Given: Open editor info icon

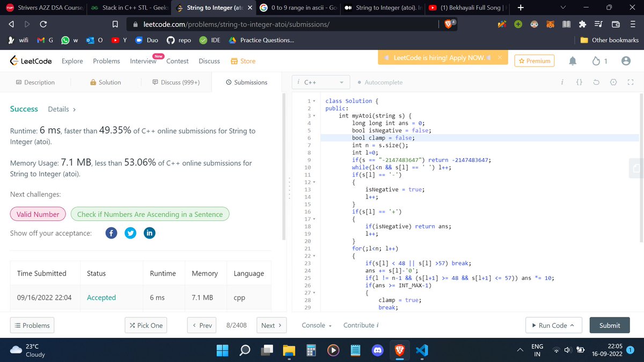Looking at the screenshot, I should point(562,83).
